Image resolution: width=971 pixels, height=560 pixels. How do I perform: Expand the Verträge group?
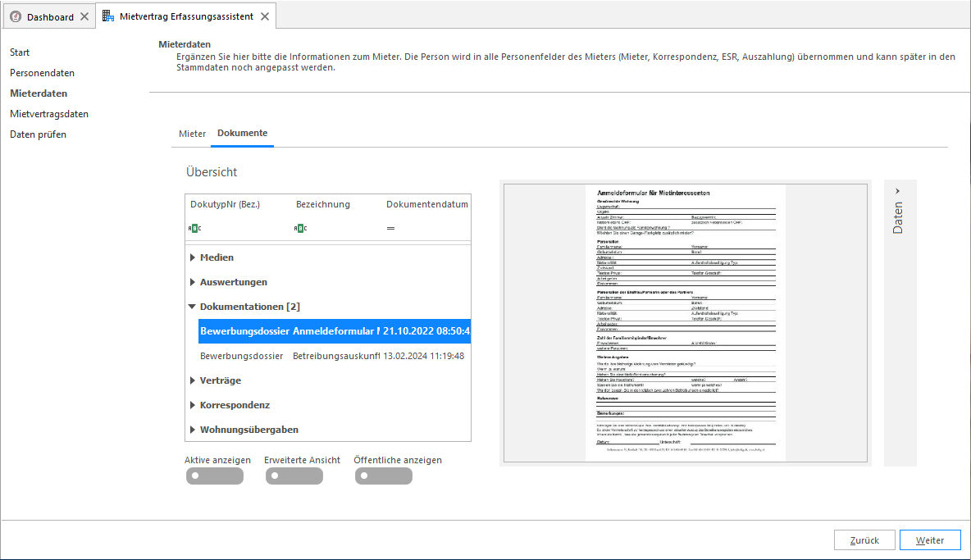coord(193,380)
